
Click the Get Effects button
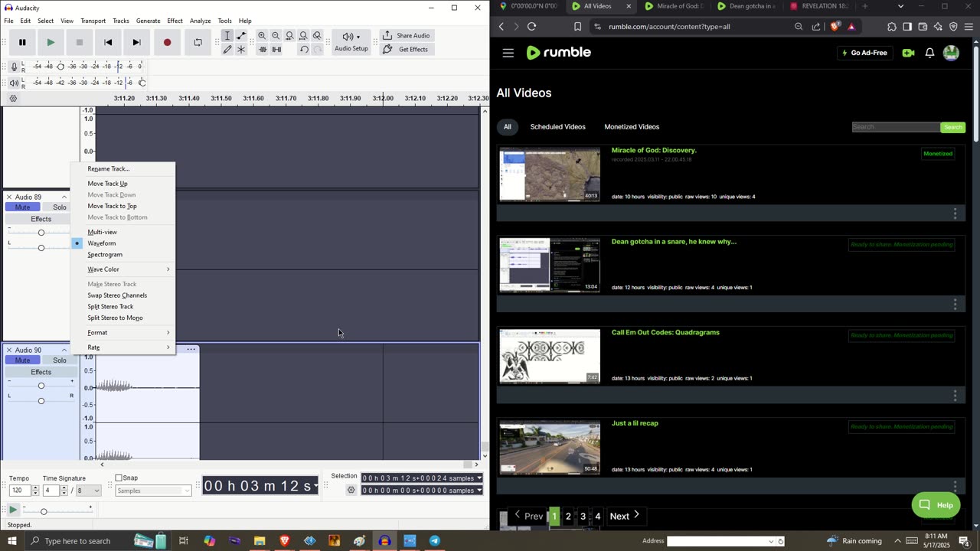pyautogui.click(x=406, y=49)
